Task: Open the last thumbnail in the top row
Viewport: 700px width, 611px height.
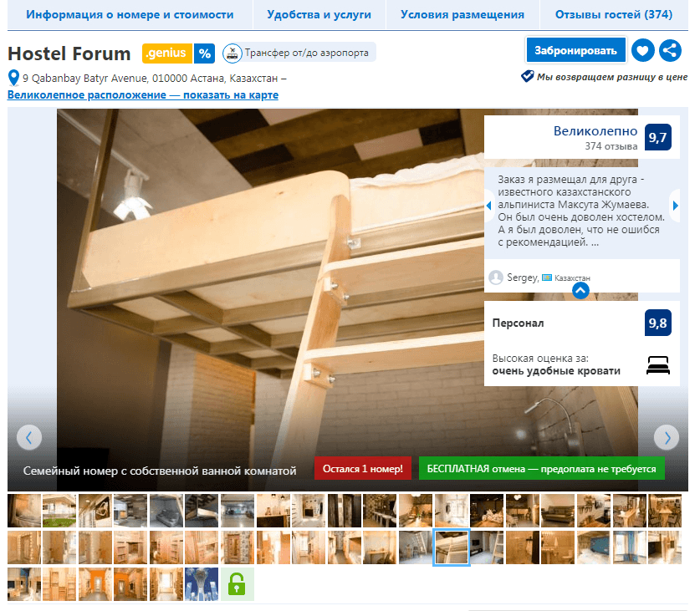Action: (x=665, y=511)
